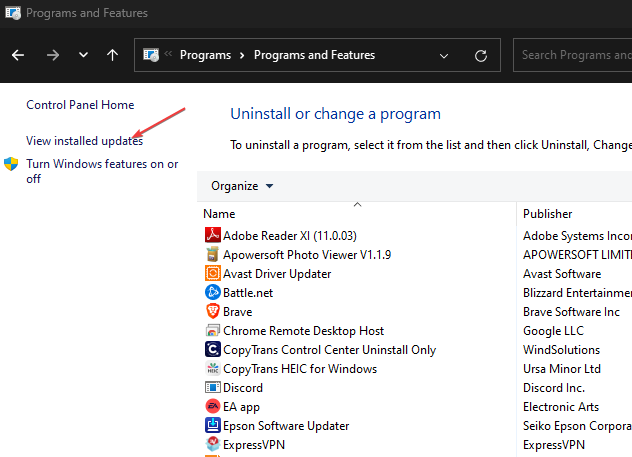Click the Back navigation arrow

pyautogui.click(x=19, y=55)
